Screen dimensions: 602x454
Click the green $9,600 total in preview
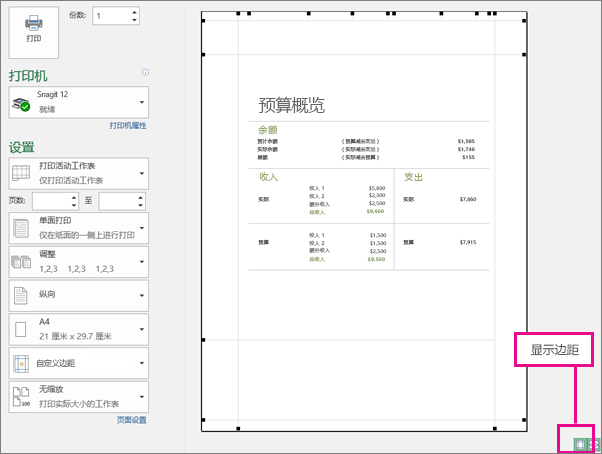tap(375, 211)
